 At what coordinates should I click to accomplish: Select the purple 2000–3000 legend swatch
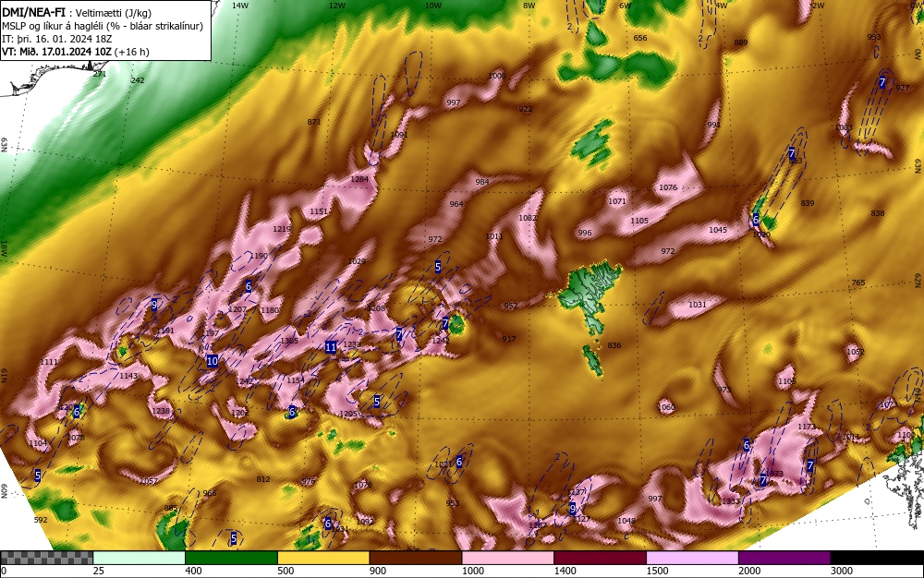coord(784,558)
